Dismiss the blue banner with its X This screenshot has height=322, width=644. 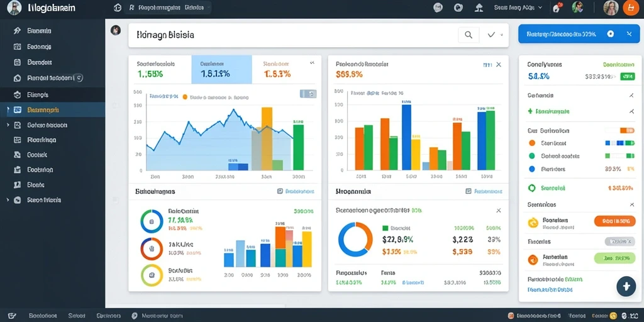[x=629, y=34]
